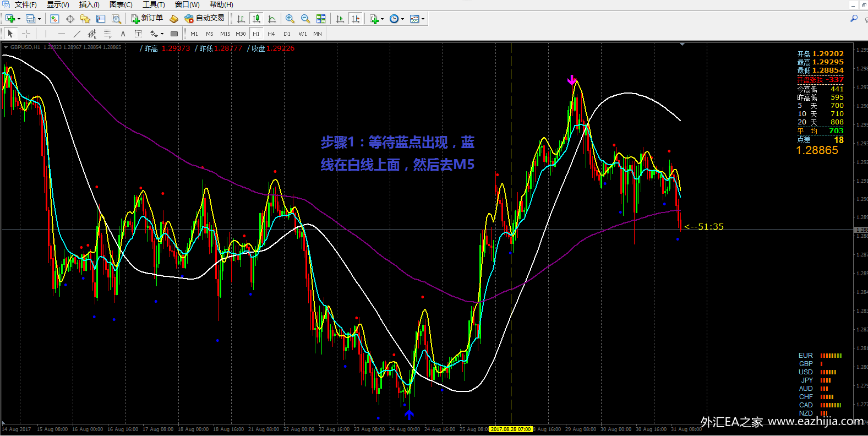
Task: Click the 新订单 new order button
Action: click(x=147, y=18)
